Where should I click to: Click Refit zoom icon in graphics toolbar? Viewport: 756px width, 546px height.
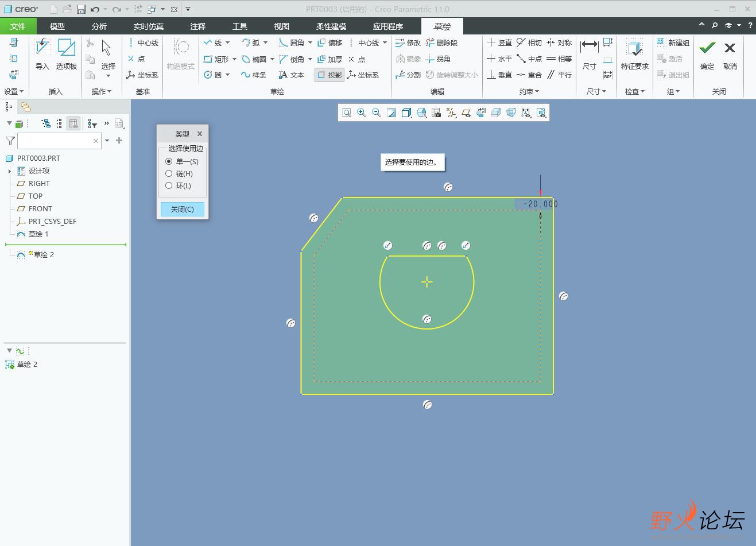pyautogui.click(x=347, y=113)
